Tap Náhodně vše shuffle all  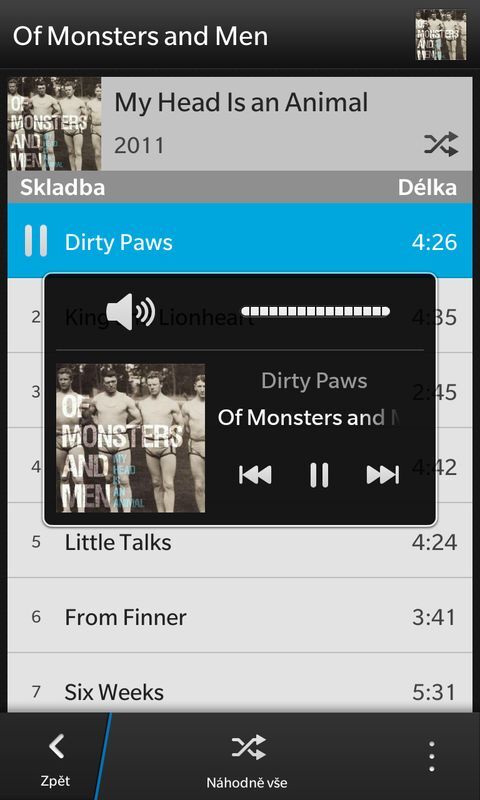pos(248,761)
